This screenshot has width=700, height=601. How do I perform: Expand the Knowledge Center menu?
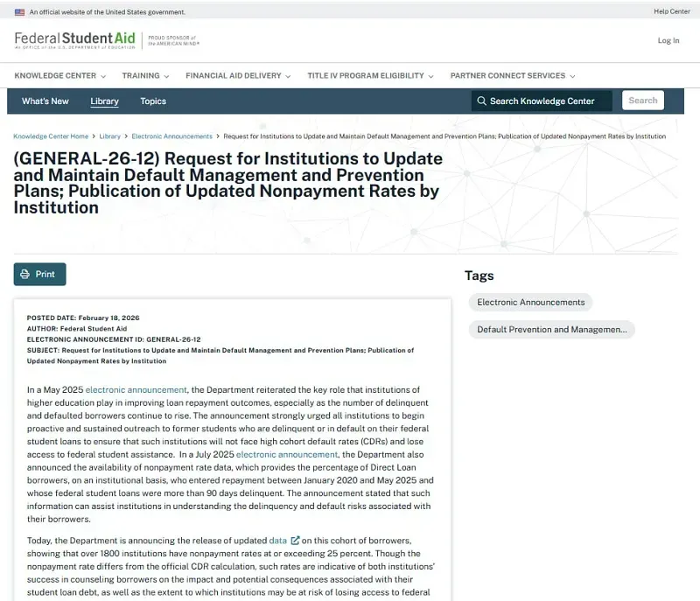tap(59, 76)
